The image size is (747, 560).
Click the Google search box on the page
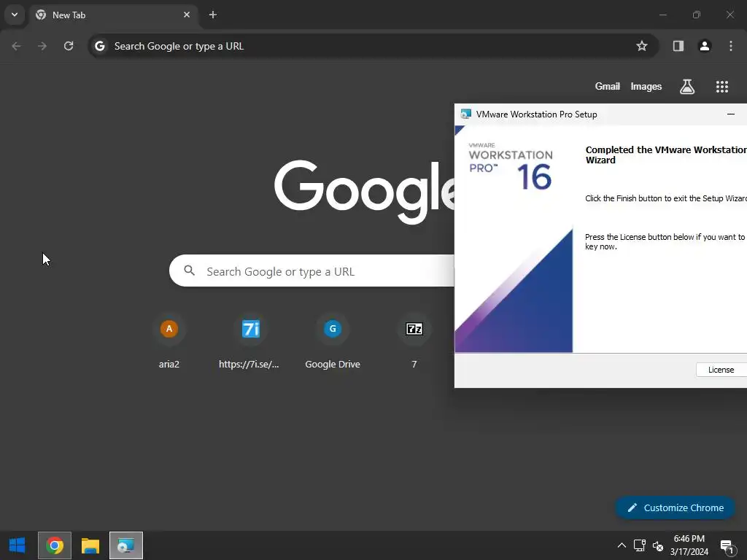click(312, 271)
